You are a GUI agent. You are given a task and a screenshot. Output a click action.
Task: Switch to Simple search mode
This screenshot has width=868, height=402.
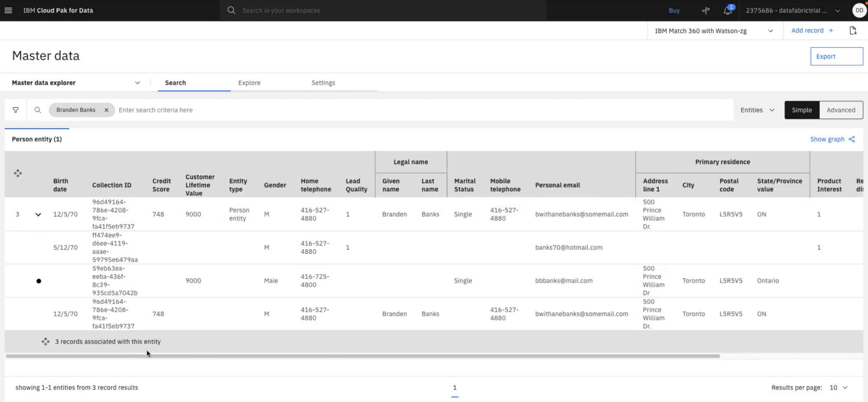click(x=802, y=110)
